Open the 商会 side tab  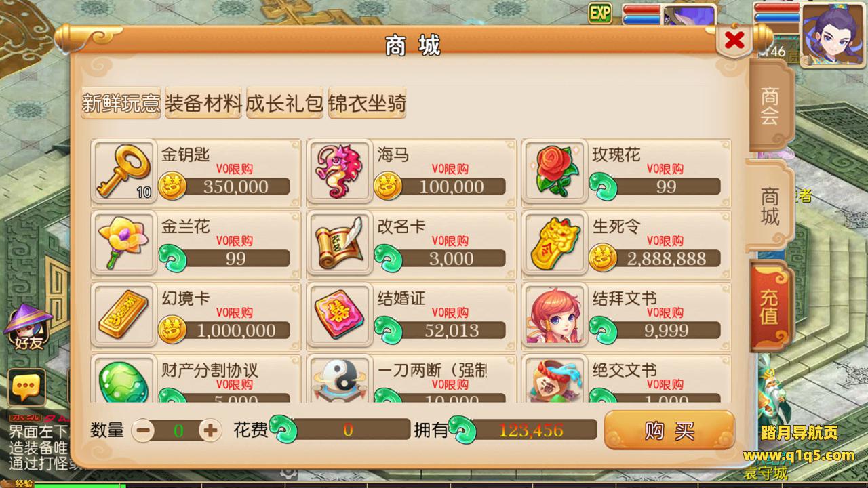coord(770,106)
